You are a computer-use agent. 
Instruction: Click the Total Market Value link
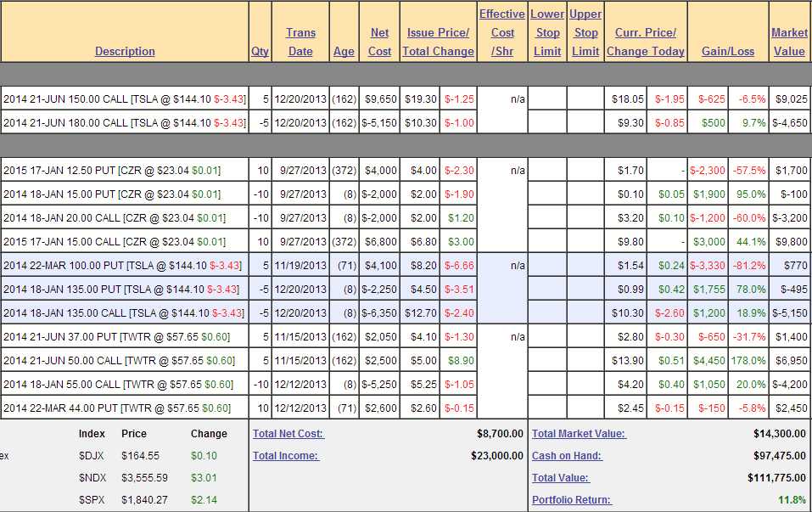(x=579, y=433)
